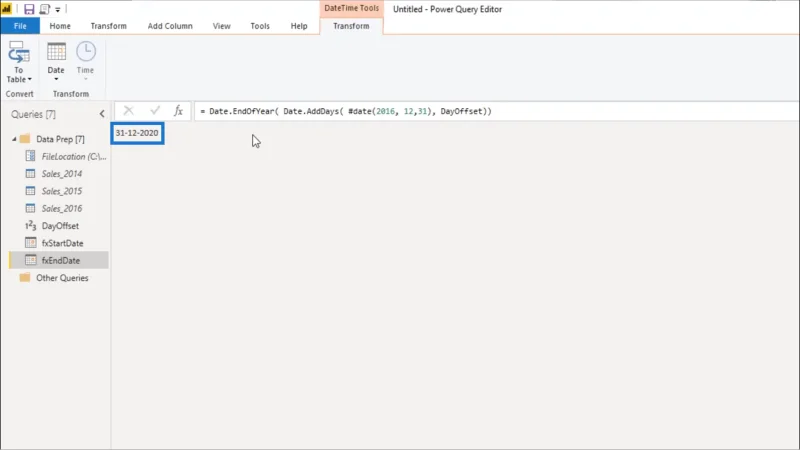Select the Sales_2014 query
The height and width of the screenshot is (450, 800).
pos(61,174)
